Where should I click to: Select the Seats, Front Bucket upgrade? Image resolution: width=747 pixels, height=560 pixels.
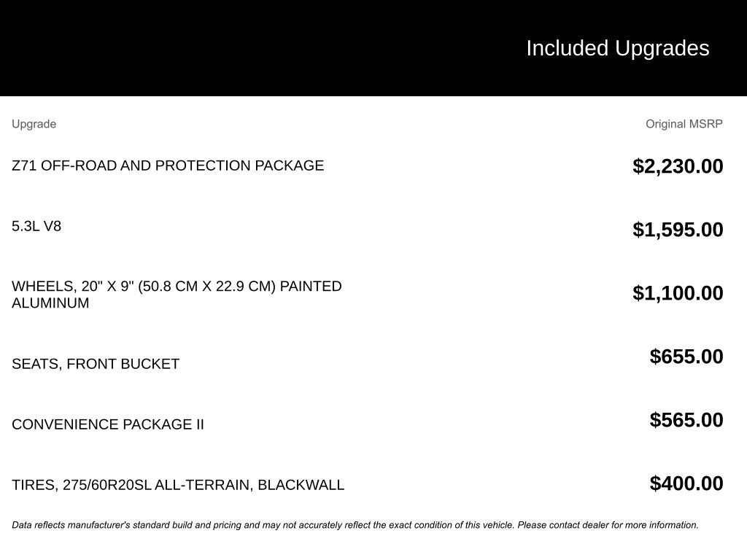(96, 364)
